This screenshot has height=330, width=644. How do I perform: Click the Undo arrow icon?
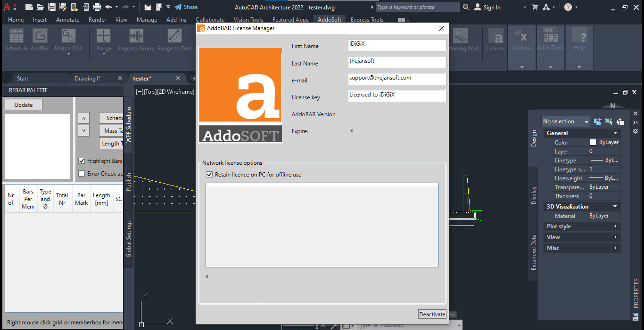tap(109, 7)
